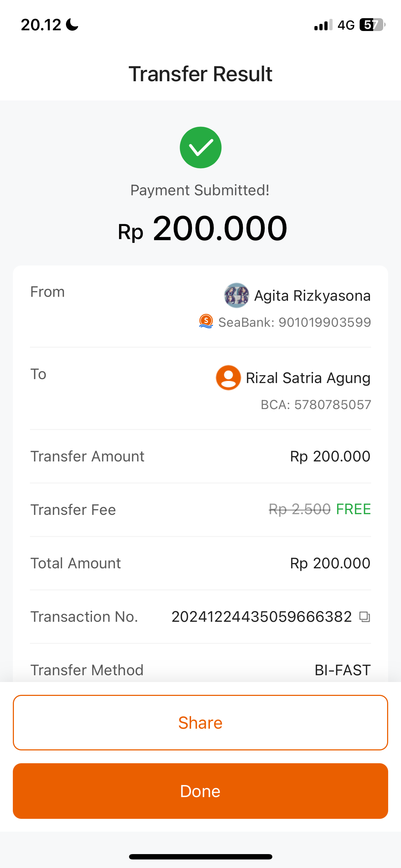Screen dimensions: 401x868
Task: Copy the transaction number via copy icon
Action: (x=364, y=617)
